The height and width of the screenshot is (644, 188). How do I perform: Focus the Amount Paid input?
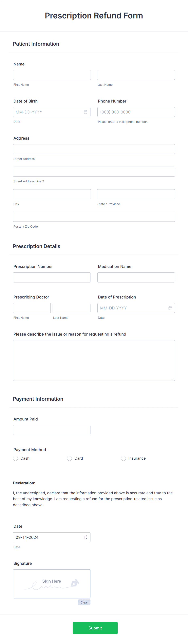tap(52, 430)
